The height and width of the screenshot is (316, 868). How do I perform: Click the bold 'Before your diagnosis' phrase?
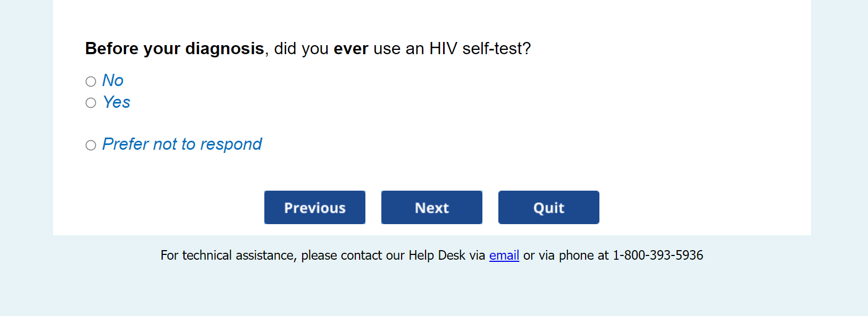pos(174,49)
